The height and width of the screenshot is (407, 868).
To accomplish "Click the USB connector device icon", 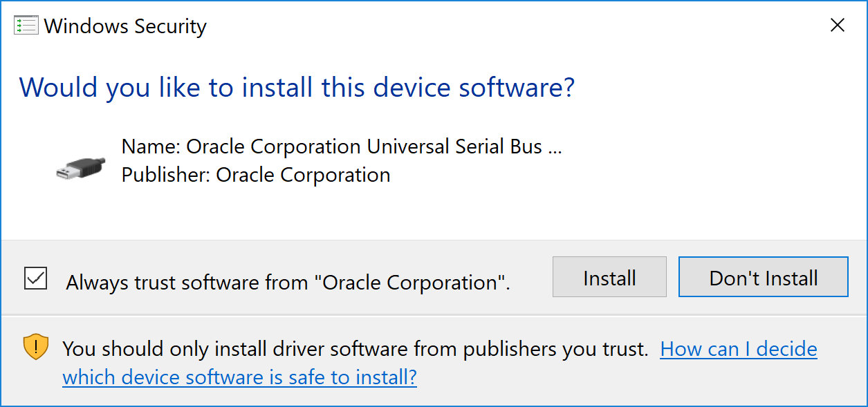I will click(x=81, y=167).
